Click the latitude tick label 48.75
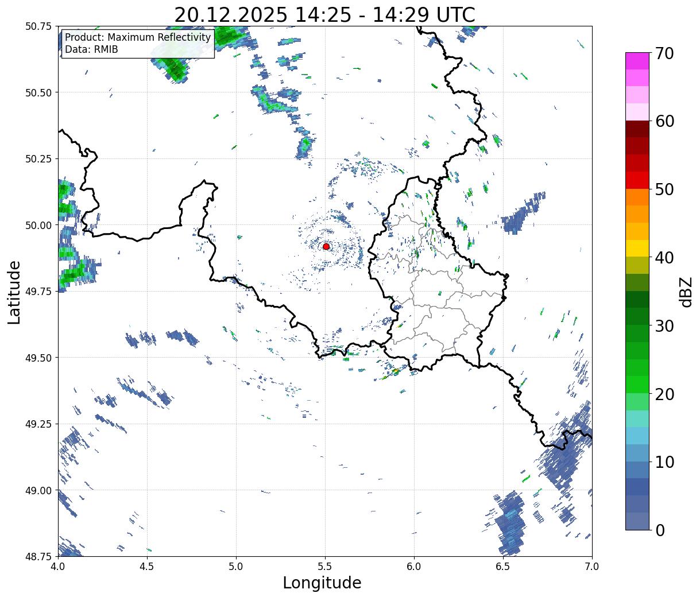Image resolution: width=700 pixels, height=597 pixels. click(38, 557)
